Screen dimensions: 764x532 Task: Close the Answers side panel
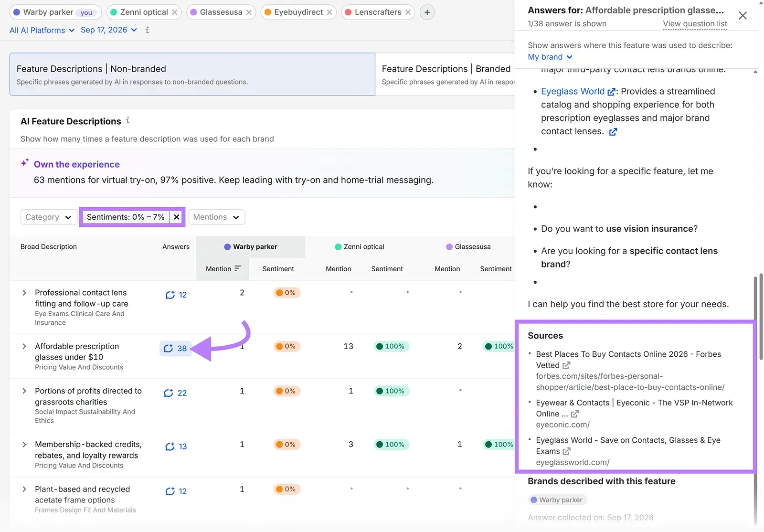[x=743, y=16]
